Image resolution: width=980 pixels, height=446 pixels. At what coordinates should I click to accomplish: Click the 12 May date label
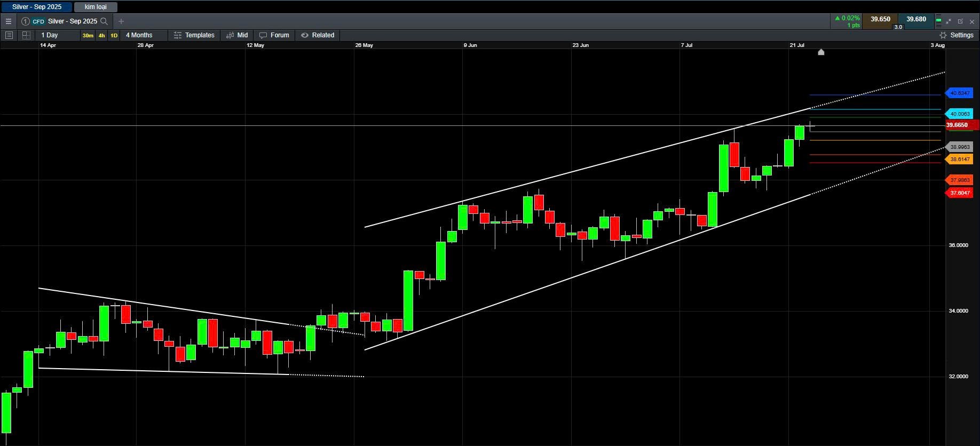pyautogui.click(x=255, y=45)
